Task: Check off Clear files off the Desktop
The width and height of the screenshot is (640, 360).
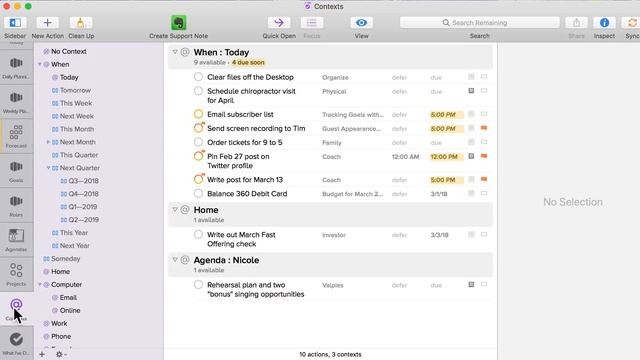Action: pyautogui.click(x=198, y=77)
